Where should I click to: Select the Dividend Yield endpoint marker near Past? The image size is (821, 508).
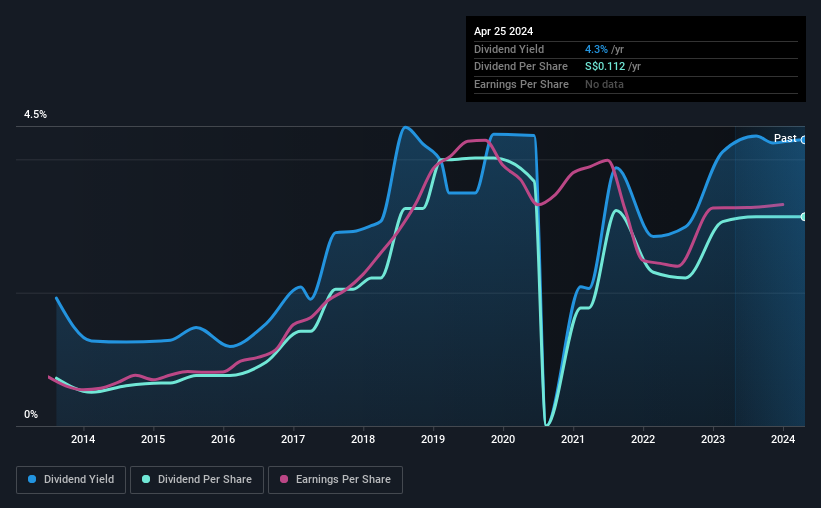pyautogui.click(x=804, y=140)
